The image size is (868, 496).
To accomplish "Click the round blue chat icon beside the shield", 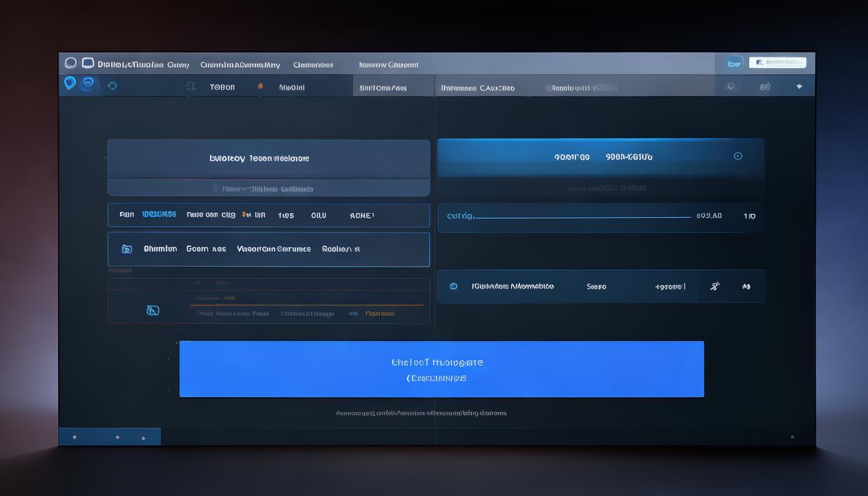I will [88, 83].
